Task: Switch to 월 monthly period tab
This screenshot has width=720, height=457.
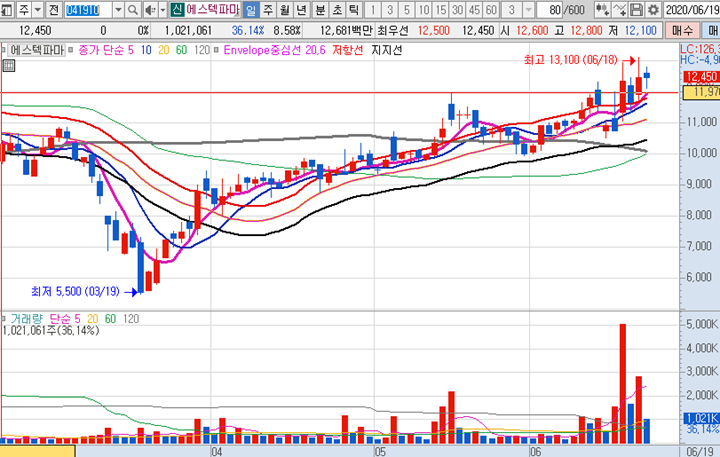Action: [285, 9]
